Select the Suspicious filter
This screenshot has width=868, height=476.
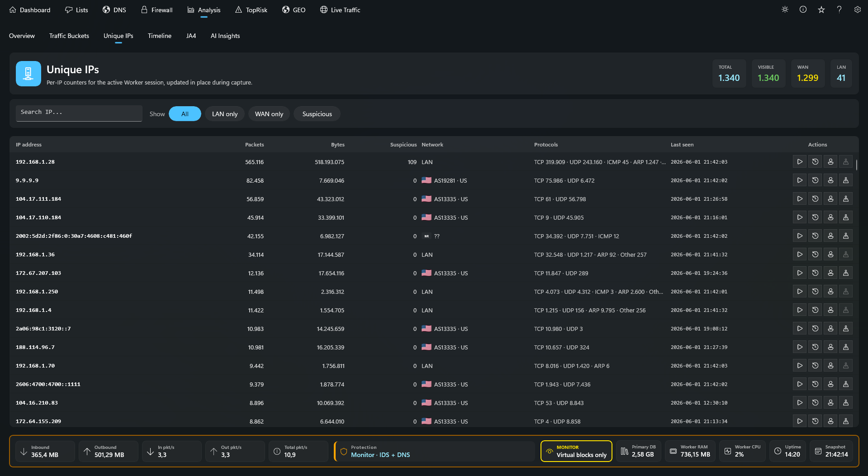tap(317, 114)
